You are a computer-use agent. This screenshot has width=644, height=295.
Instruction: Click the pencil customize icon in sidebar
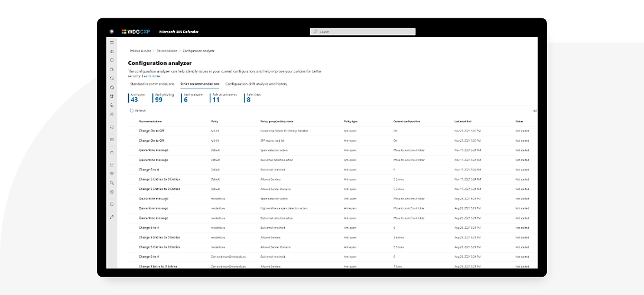click(112, 217)
